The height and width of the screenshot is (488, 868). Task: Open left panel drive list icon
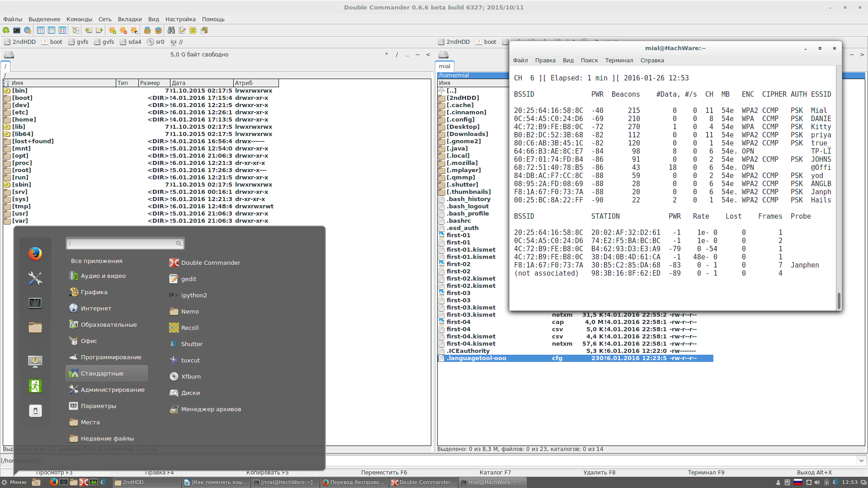click(9, 55)
